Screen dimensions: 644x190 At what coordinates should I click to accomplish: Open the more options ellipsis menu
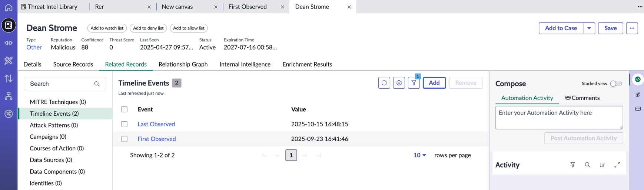click(632, 28)
